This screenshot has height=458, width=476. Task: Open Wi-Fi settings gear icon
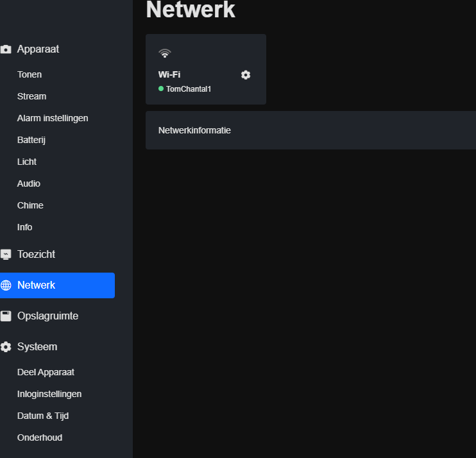246,75
